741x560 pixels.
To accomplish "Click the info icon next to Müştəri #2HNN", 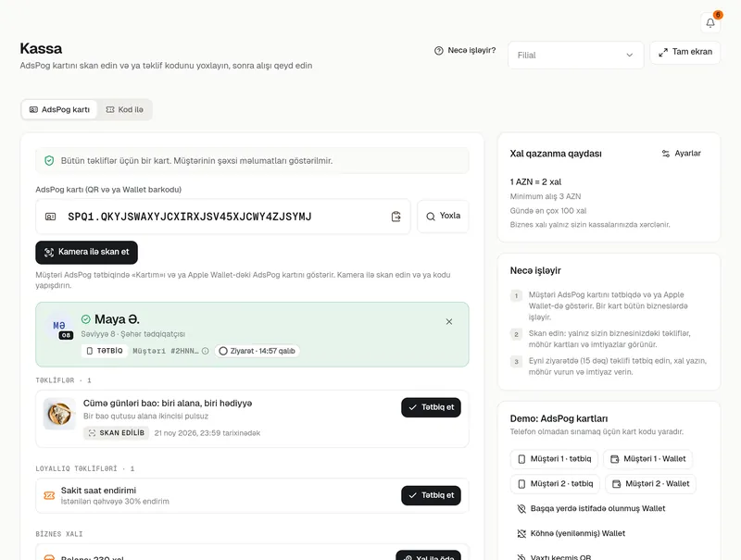I will (205, 351).
